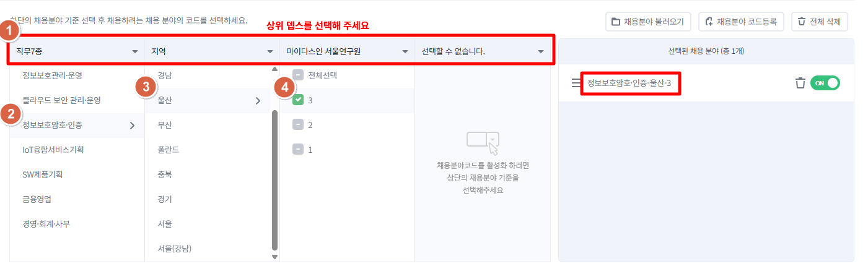Click the folder icon on 채용분야 불러오기

pyautogui.click(x=616, y=22)
